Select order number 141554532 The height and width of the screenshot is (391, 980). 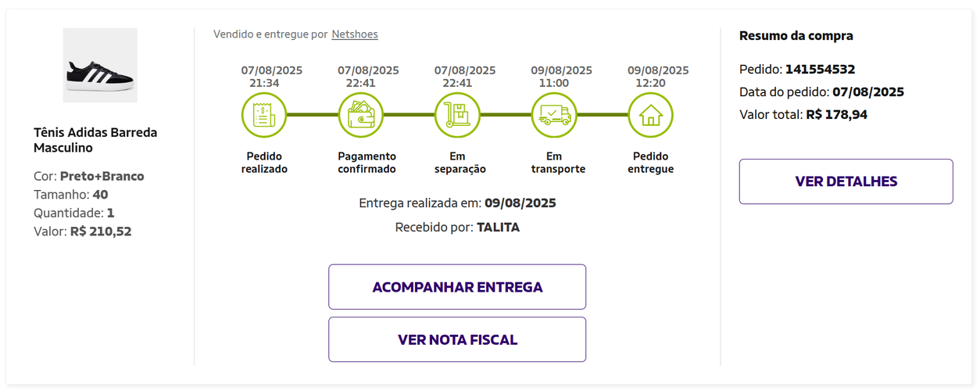click(x=820, y=69)
